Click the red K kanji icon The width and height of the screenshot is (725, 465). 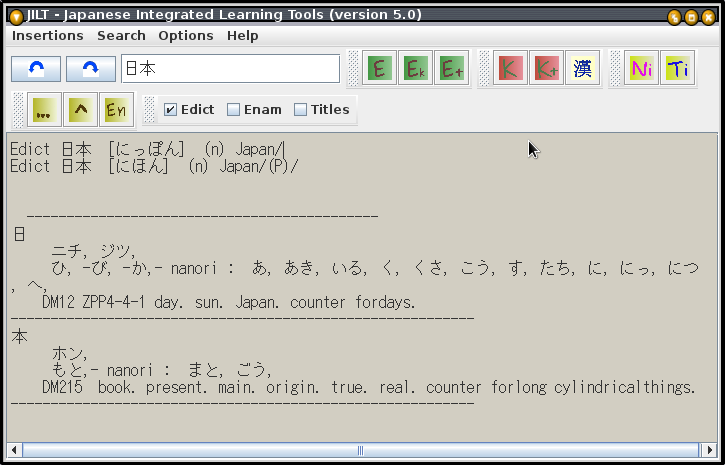(510, 68)
